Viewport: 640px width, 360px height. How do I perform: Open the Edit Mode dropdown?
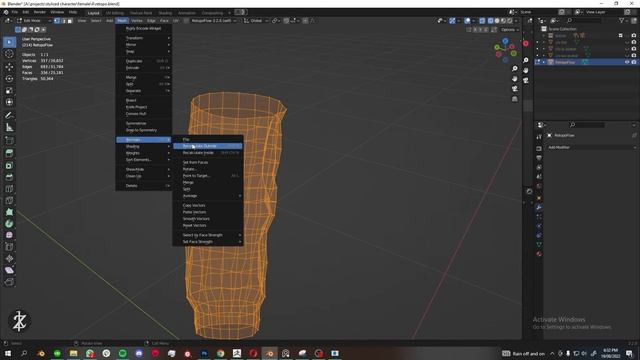tap(34, 20)
